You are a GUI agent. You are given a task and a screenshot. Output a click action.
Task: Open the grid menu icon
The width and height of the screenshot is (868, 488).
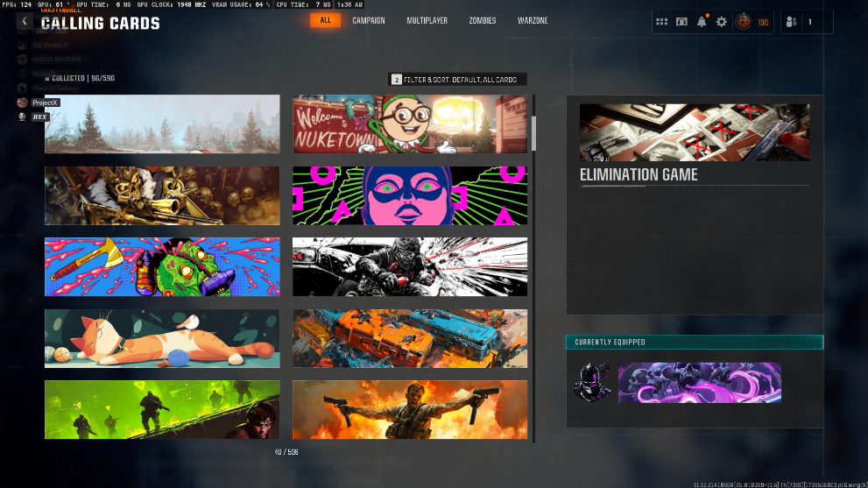(x=661, y=22)
